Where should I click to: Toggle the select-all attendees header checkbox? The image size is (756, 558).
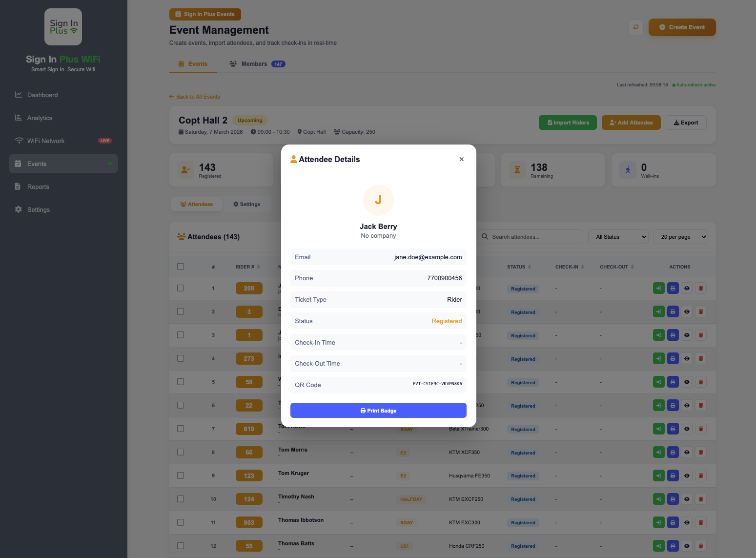[181, 267]
